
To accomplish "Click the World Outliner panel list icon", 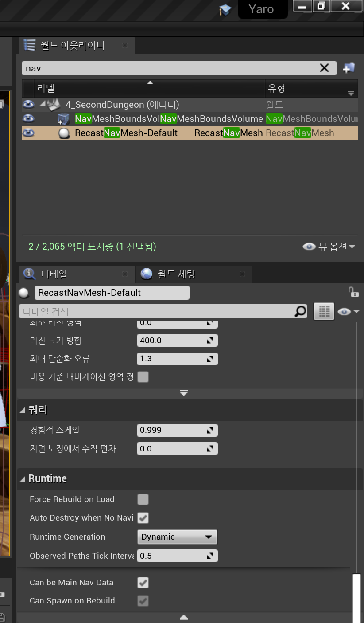I will (x=29, y=44).
